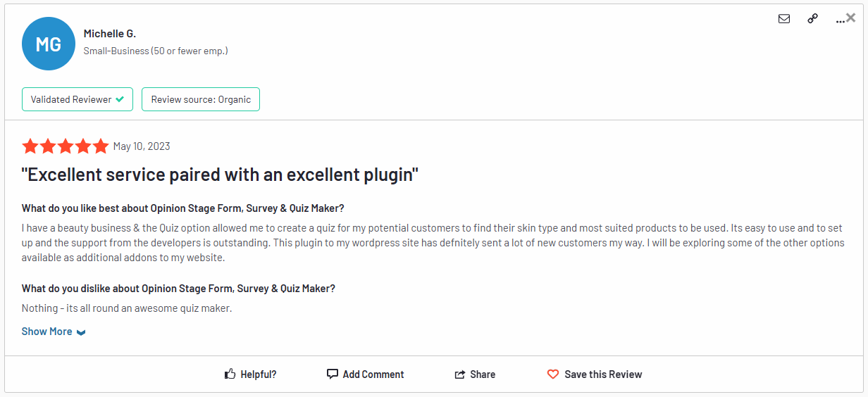Click the Add Comment speech bubble icon
The image size is (868, 397).
point(333,374)
